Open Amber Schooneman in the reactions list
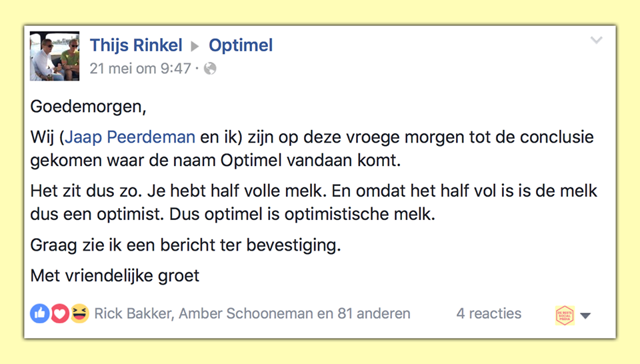This screenshot has width=640, height=364. (246, 313)
